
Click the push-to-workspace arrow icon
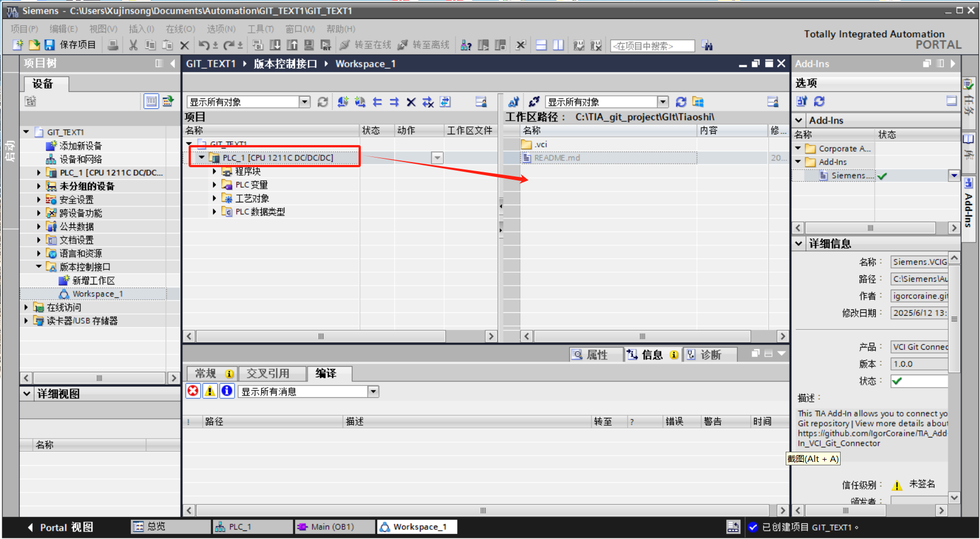[394, 102]
